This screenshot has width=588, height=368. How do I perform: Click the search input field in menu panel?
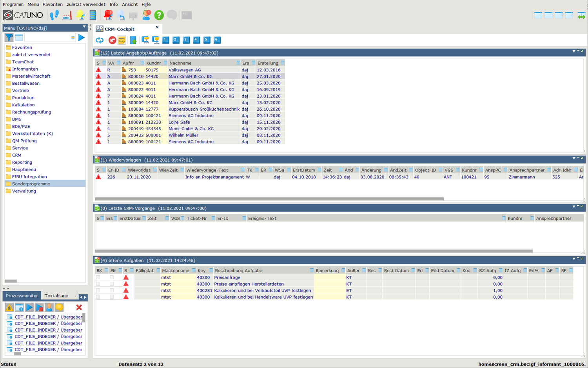[x=47, y=38]
